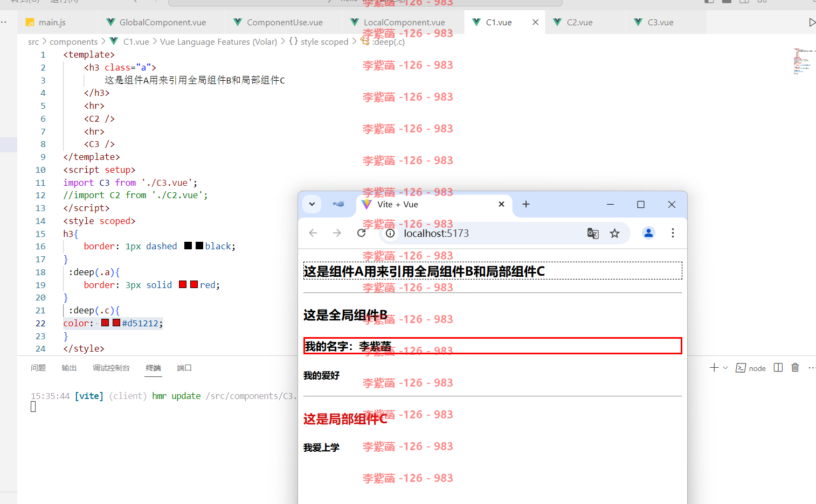Open a new browser tab
This screenshot has width=816, height=504.
coord(526,204)
